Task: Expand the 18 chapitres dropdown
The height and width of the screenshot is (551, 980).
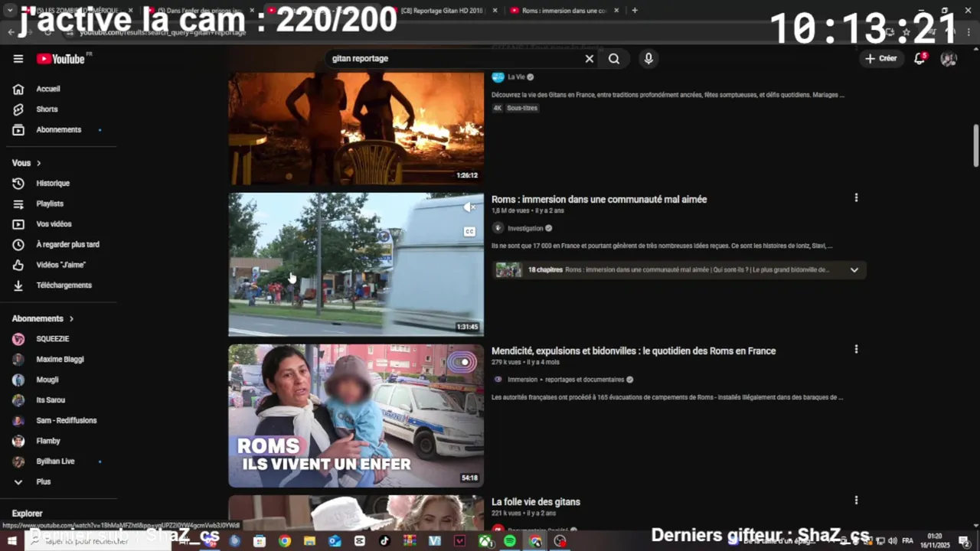Action: pos(854,269)
